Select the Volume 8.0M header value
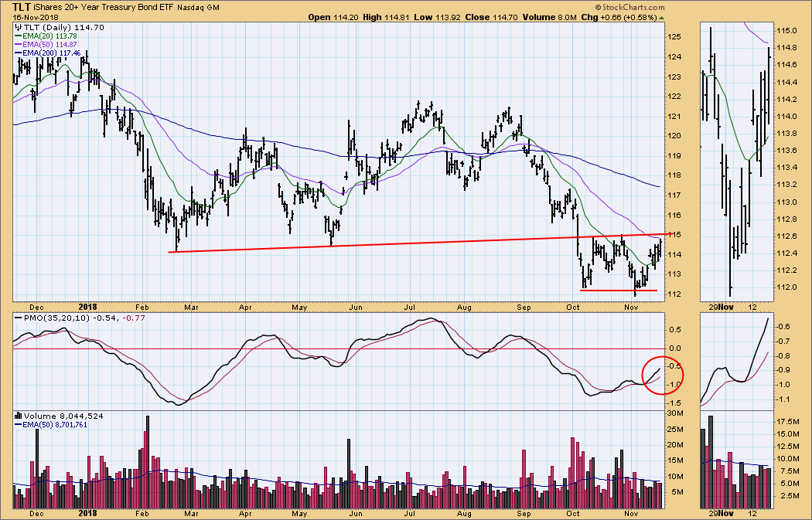The image size is (812, 520). pyautogui.click(x=549, y=17)
